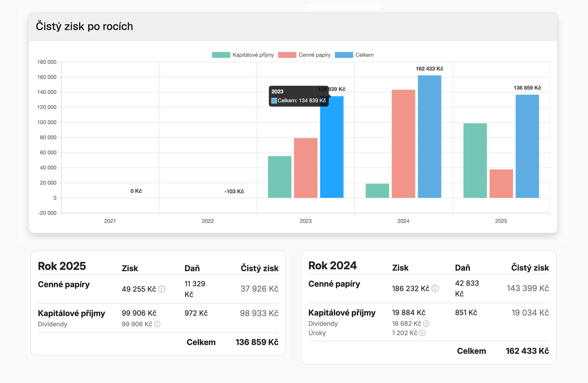Click Úroky row label in Rok 2024
This screenshot has width=588, height=383.
pyautogui.click(x=317, y=333)
